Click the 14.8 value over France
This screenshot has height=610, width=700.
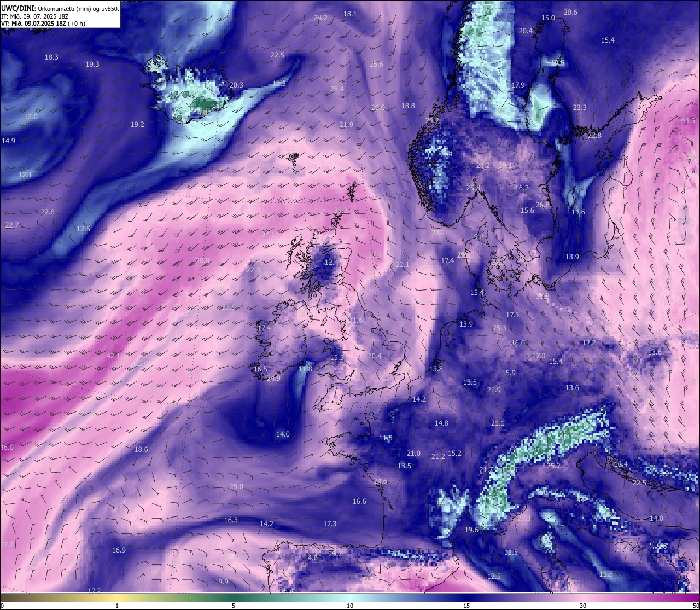pos(441,423)
